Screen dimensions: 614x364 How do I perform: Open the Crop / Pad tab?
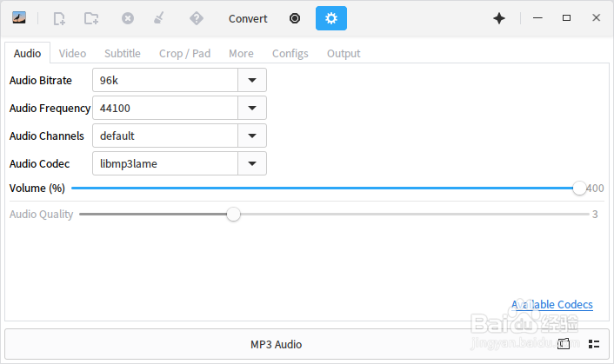[x=184, y=53]
